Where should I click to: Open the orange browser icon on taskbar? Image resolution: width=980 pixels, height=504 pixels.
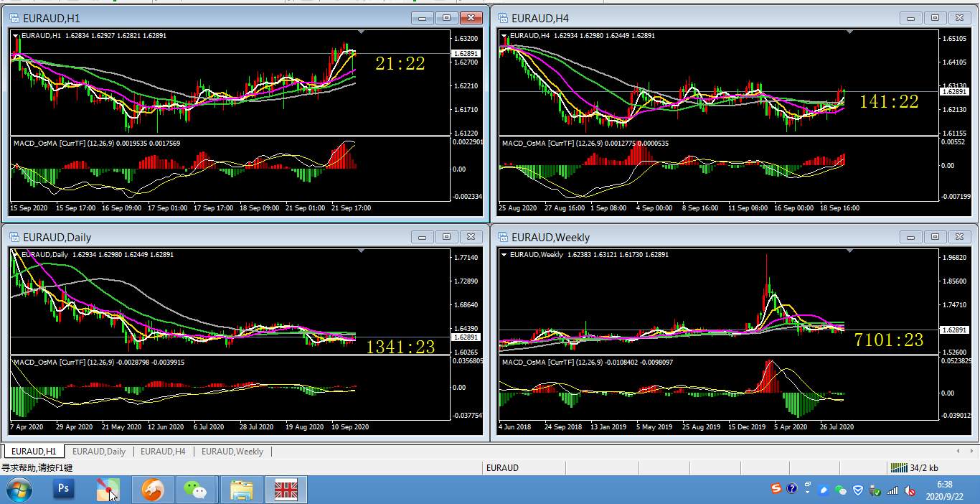152,490
